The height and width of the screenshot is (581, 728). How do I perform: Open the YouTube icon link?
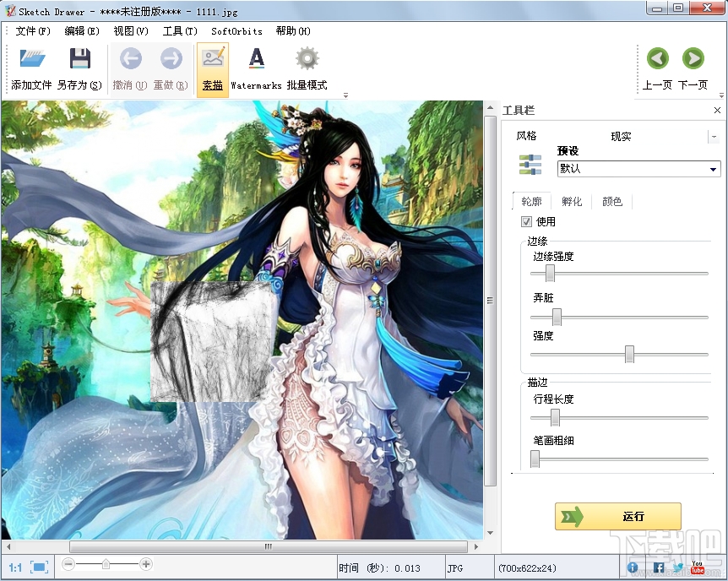point(698,567)
